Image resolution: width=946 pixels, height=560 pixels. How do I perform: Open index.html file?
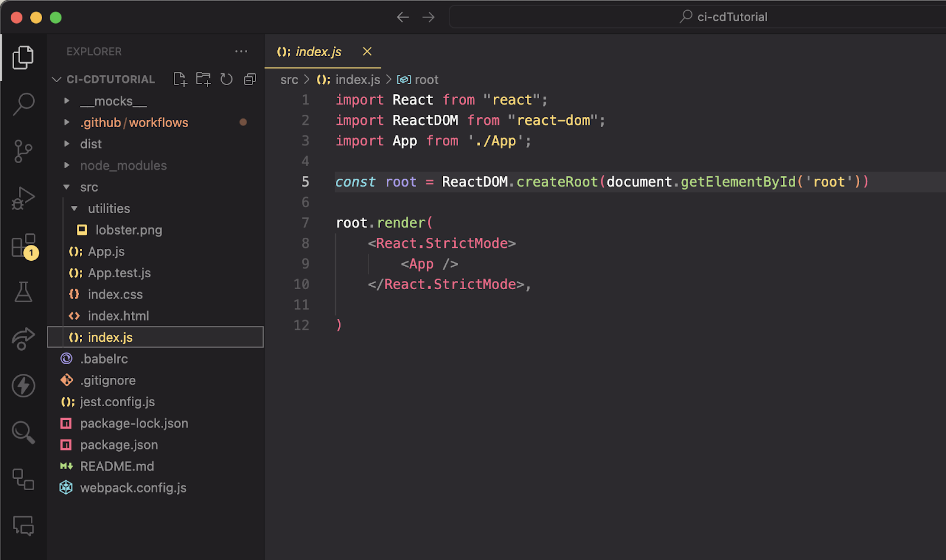[x=155, y=316]
